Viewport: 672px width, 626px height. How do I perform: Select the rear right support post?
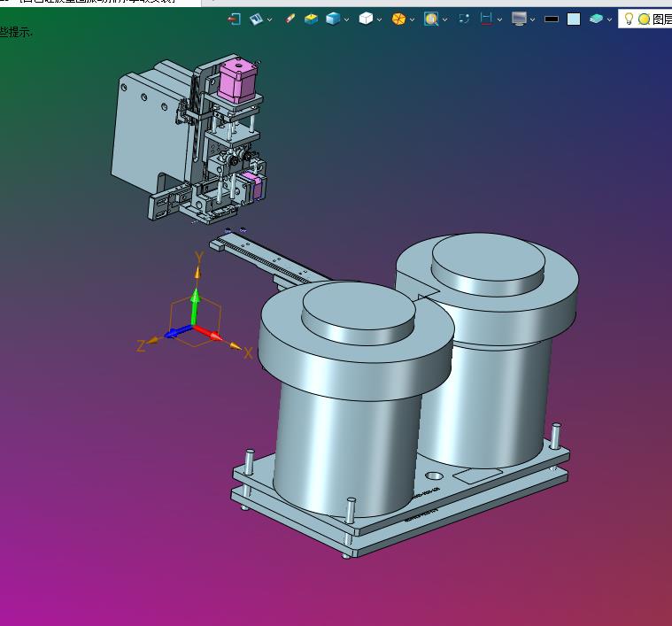click(x=555, y=437)
